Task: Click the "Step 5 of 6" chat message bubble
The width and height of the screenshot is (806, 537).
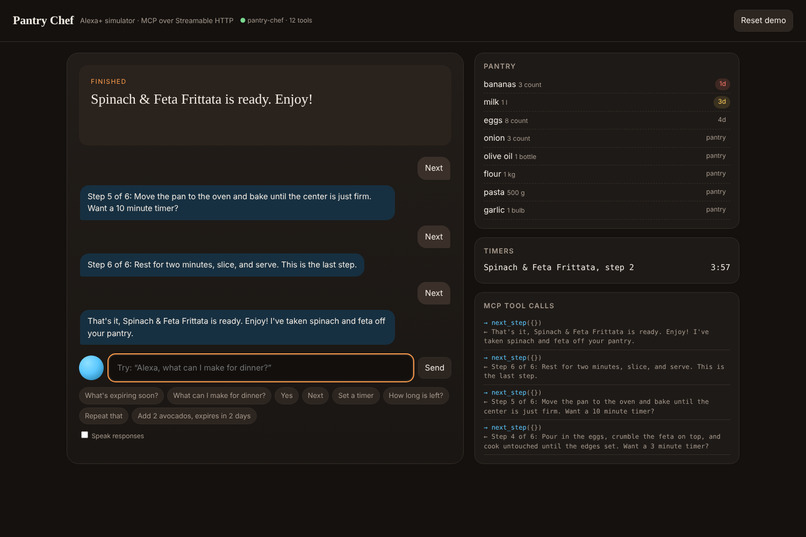Action: pos(237,202)
